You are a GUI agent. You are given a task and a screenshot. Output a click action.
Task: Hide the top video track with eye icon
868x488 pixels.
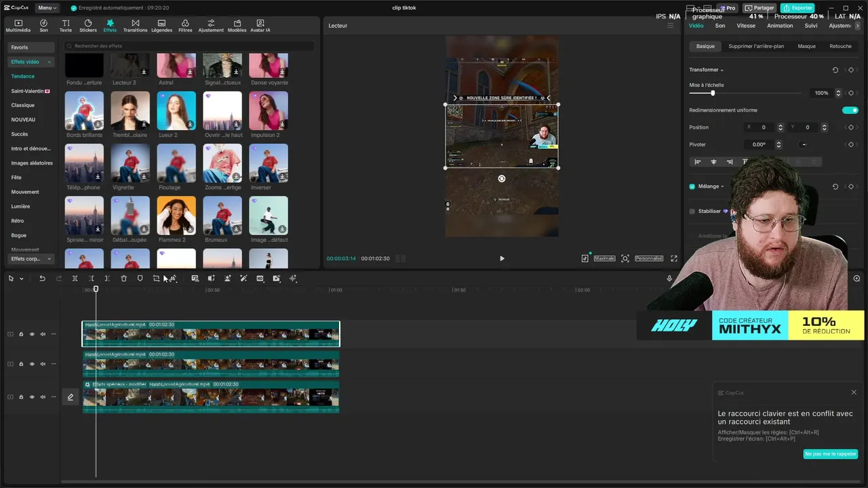32,334
